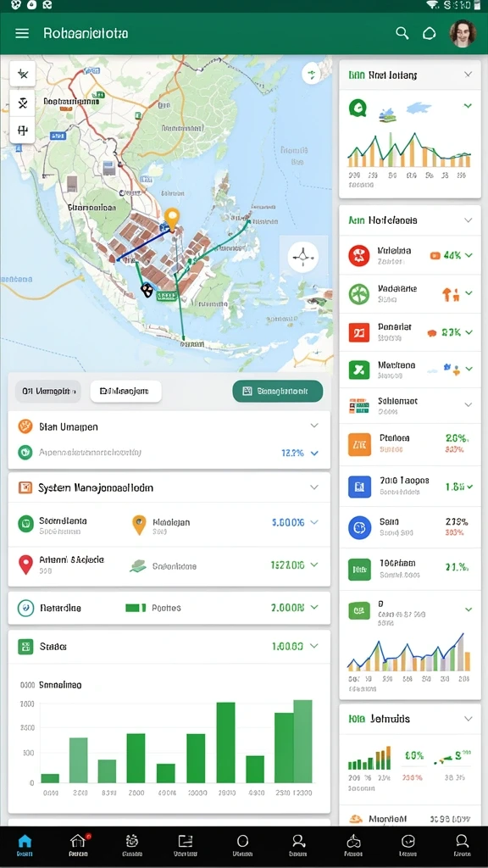488x868 pixels.
Task: Expand the 5.800% row blue chevron
Action: [x=314, y=522]
